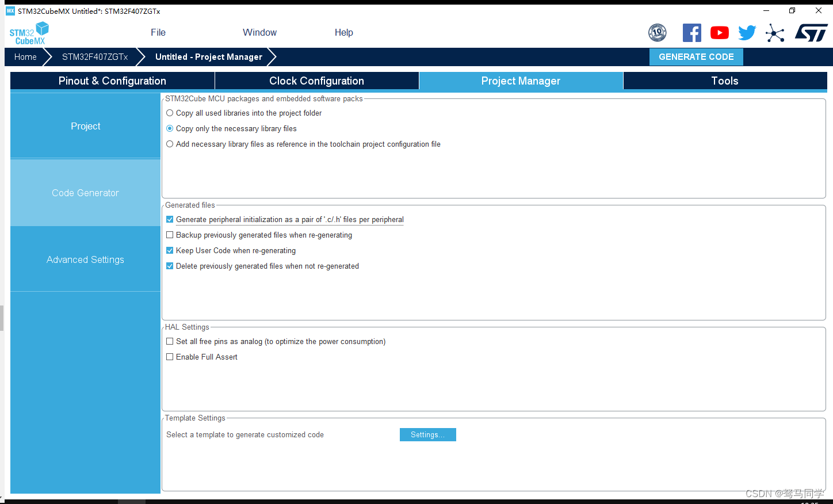
Task: Toggle Delete previously generated files checkbox
Action: pyautogui.click(x=170, y=266)
